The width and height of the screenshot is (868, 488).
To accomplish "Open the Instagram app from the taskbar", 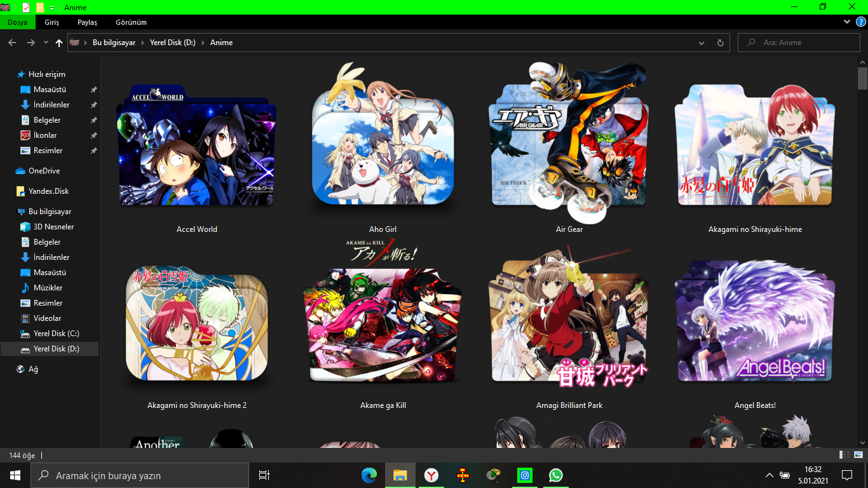I will point(525,475).
